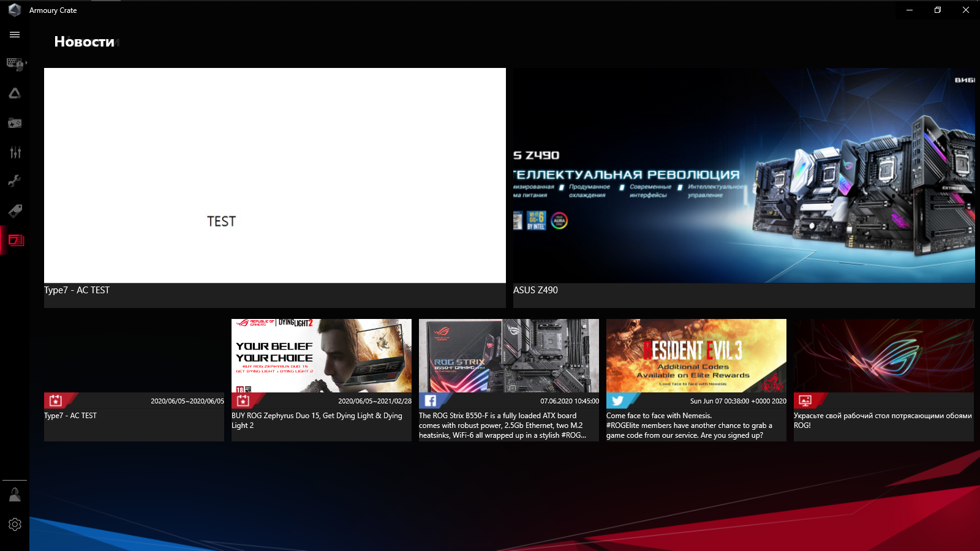Click the 'TEST' text inside white banner
Image resolution: width=980 pixels, height=551 pixels.
click(x=221, y=222)
